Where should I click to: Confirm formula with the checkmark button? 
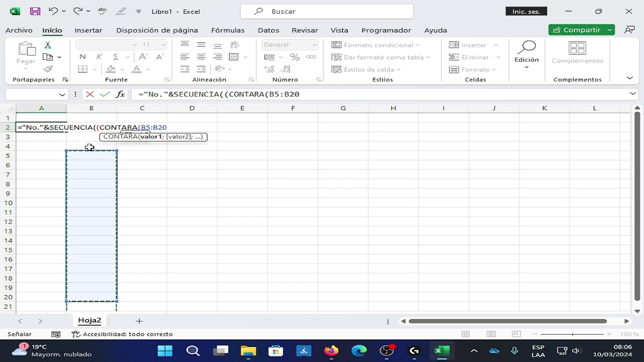105,94
